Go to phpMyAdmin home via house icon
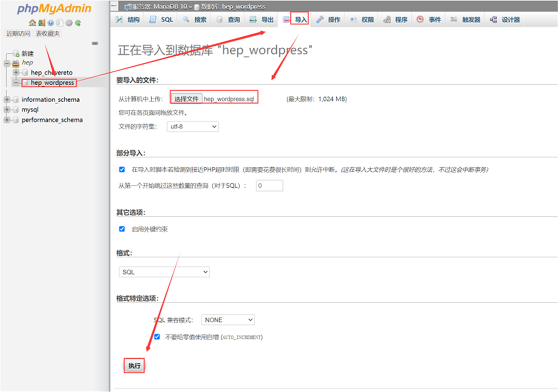The height and width of the screenshot is (392, 558). click(32, 23)
